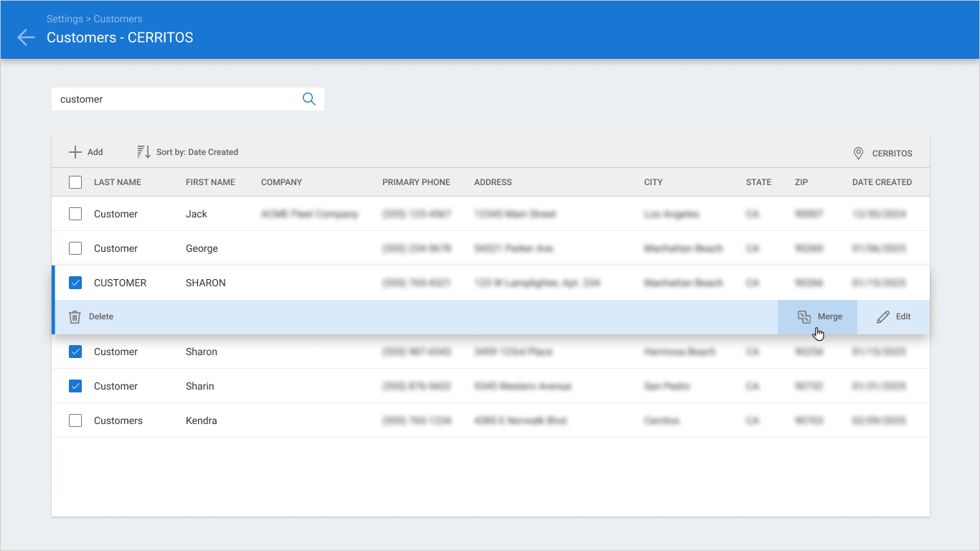Select the first name Kendra cell
Screen dimensions: 980x551
202,420
